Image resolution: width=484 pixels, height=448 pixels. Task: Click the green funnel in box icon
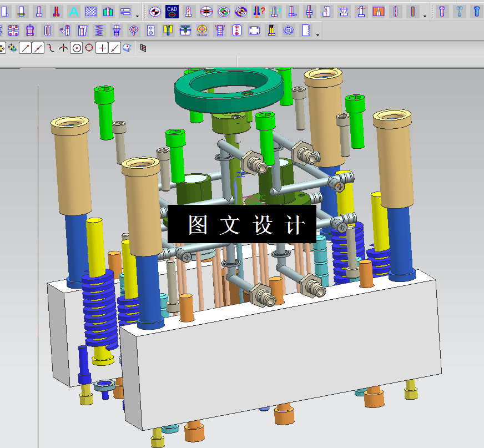185,31
